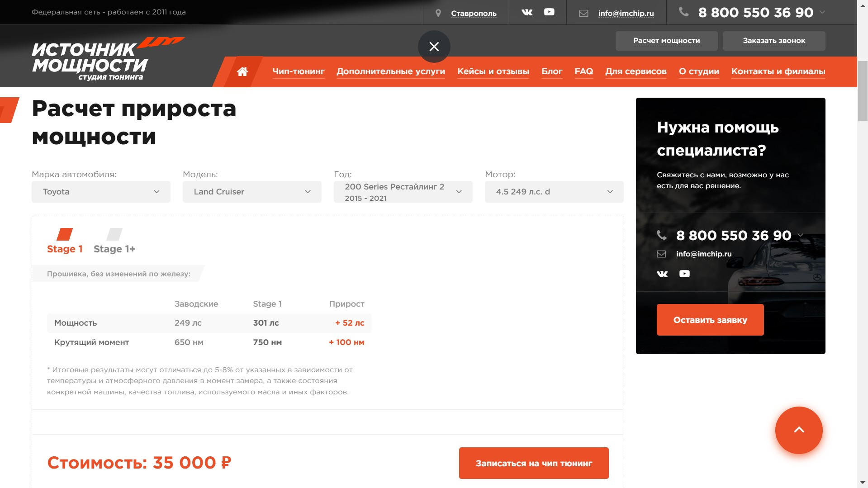
Task: Click the Ставрополь city selector link
Action: pos(474,14)
